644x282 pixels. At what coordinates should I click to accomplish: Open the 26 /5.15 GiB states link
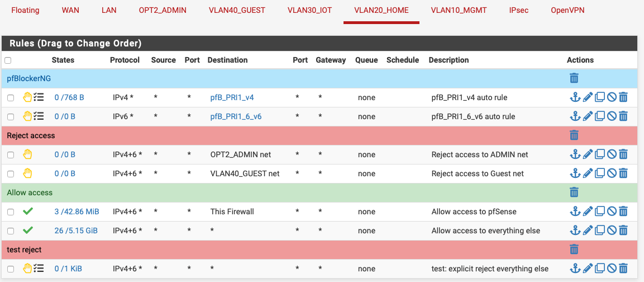click(76, 231)
